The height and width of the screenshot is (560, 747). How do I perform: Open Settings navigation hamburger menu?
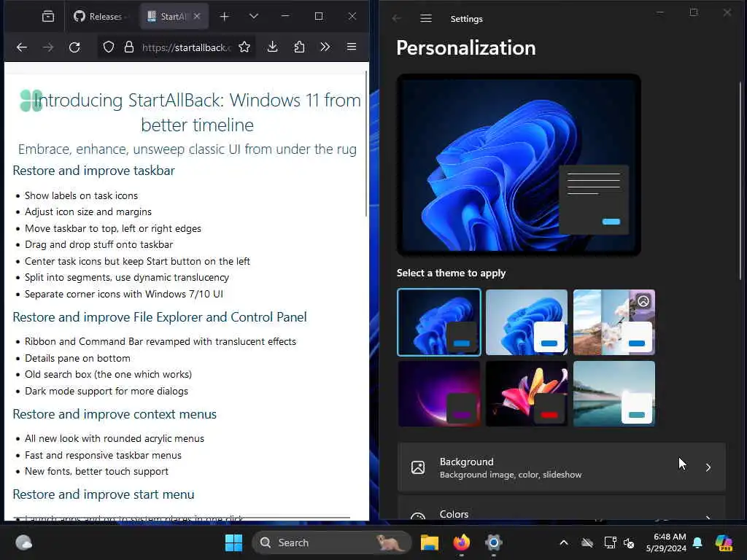coord(426,18)
